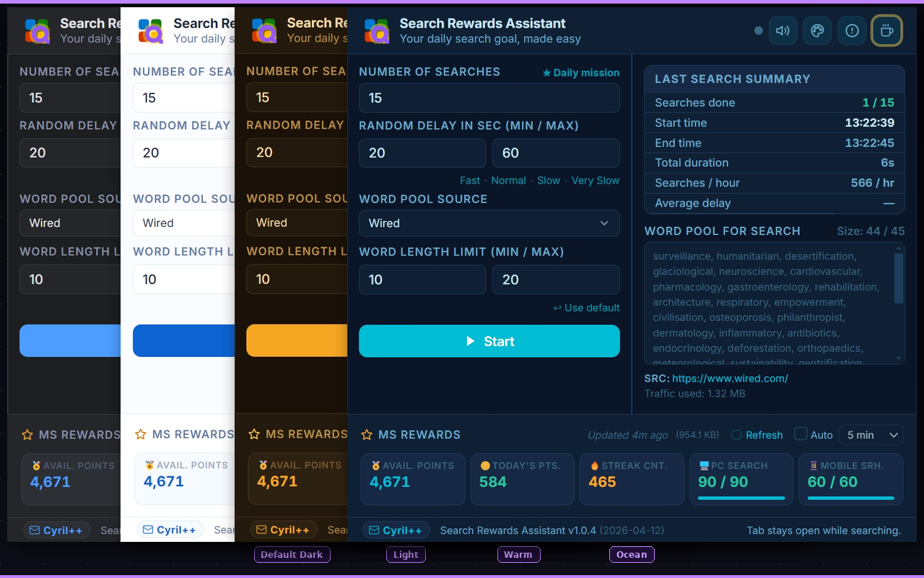Click the 'Traffic used: 1.32 MB' text
The height and width of the screenshot is (578, 924).
pos(695,394)
